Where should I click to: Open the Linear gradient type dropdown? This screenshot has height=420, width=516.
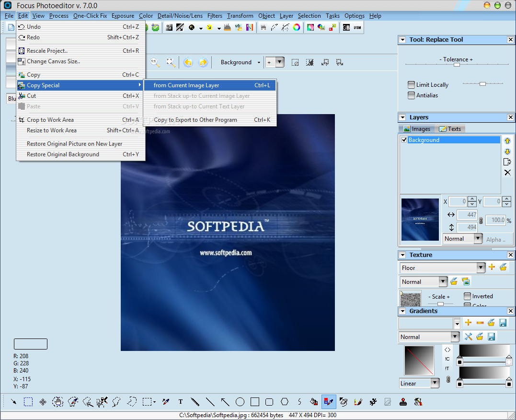tap(435, 383)
